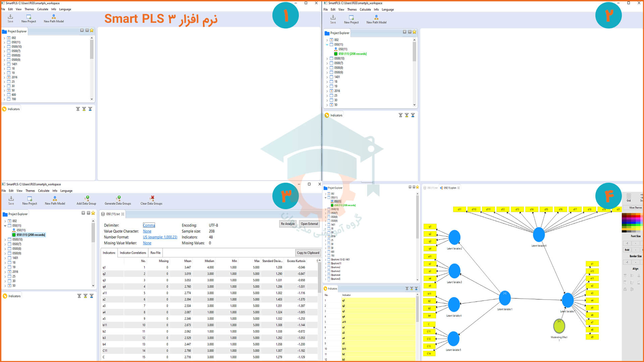The width and height of the screenshot is (644, 362).
Task: Click the Copy to Clipboard button
Action: point(308,252)
